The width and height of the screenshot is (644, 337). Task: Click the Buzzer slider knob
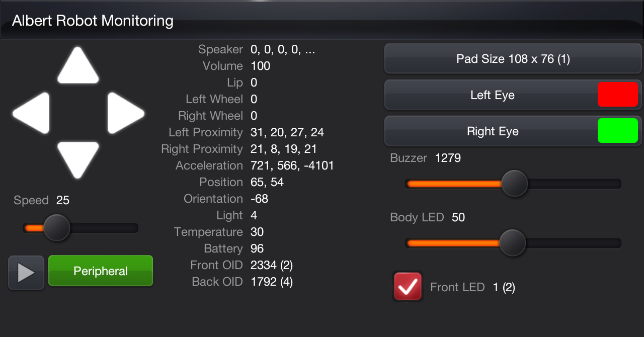tap(514, 184)
